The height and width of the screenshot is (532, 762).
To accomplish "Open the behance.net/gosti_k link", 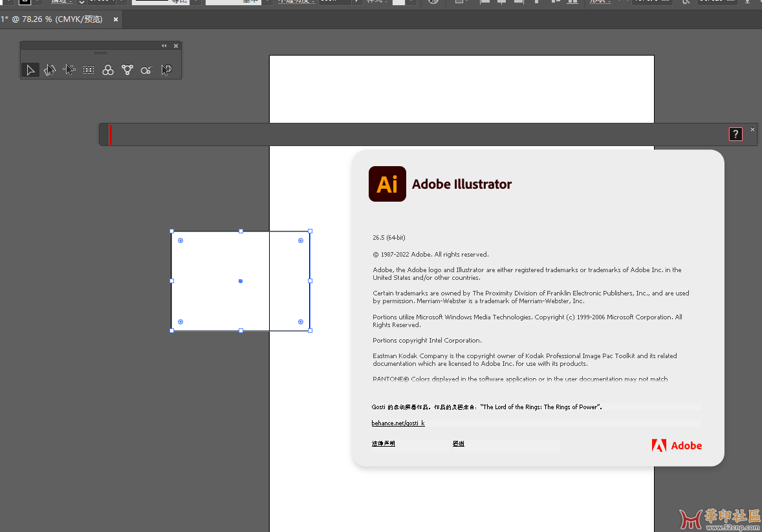I will point(398,423).
